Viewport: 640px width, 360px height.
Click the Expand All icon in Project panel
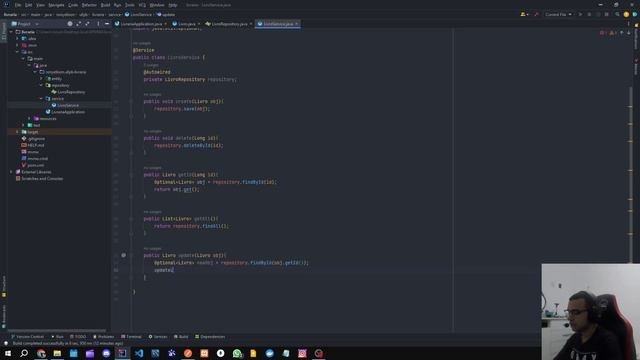coord(78,24)
